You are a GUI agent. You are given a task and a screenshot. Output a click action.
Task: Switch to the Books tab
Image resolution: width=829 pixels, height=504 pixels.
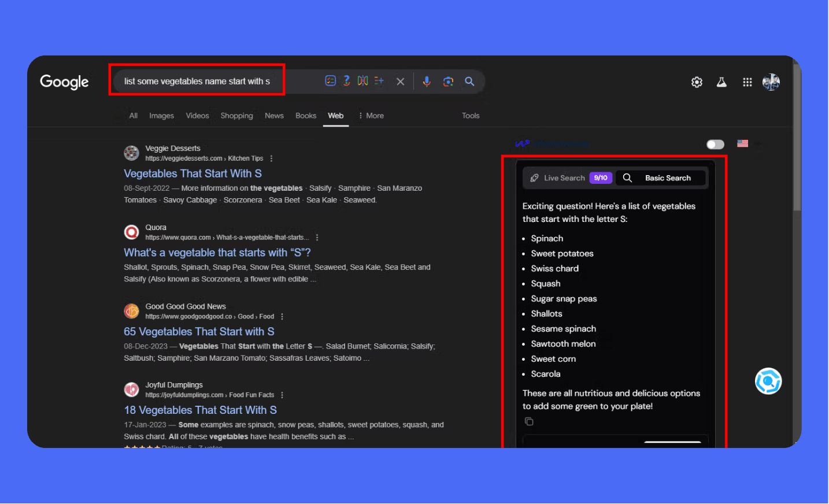306,116
